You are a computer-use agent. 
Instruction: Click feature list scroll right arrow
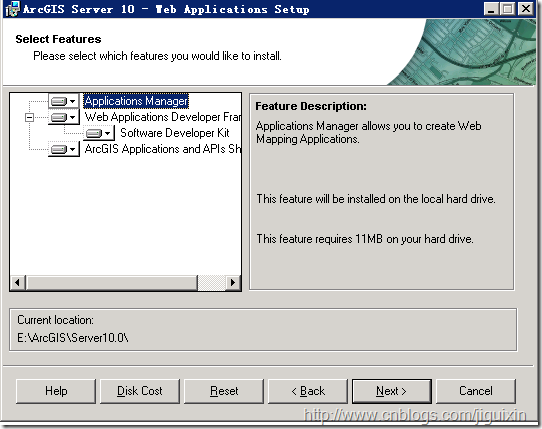click(x=233, y=282)
